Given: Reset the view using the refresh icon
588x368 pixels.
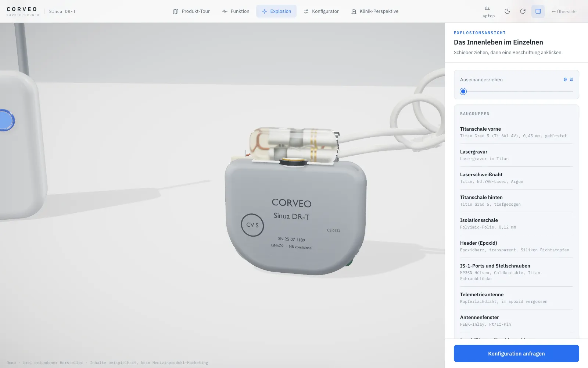Looking at the screenshot, I should coord(523,11).
